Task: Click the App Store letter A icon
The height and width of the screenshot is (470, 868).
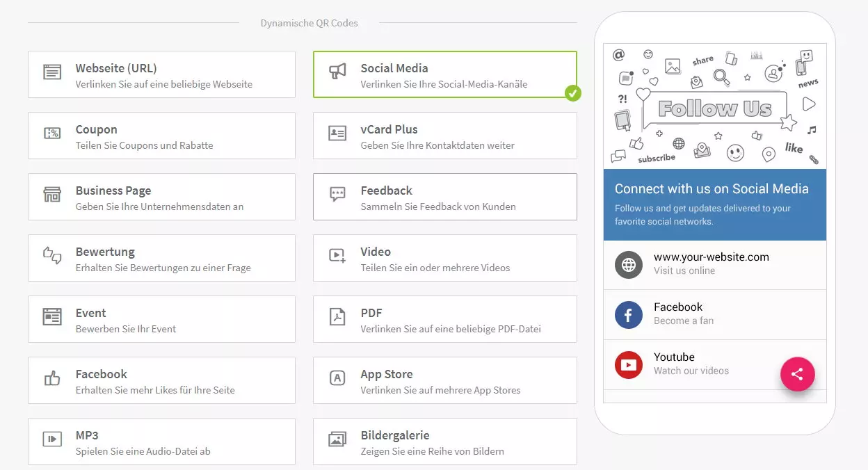Action: coord(337,378)
